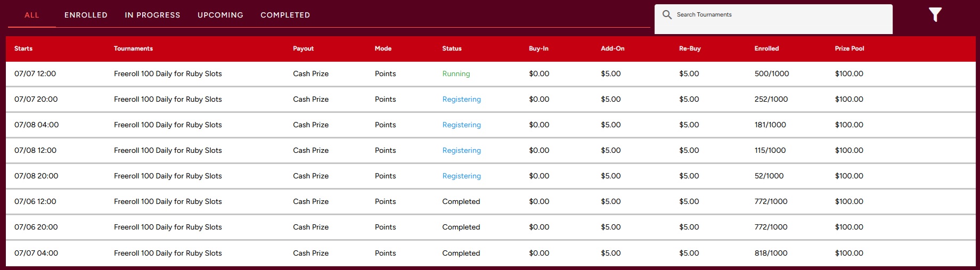Click the Enrolled column header
This screenshot has height=270, width=980.
coord(766,48)
